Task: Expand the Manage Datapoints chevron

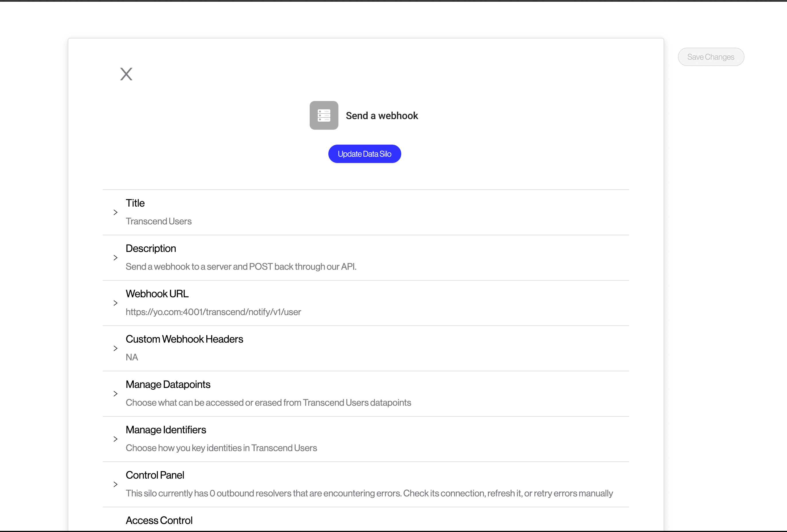Action: [x=115, y=394]
